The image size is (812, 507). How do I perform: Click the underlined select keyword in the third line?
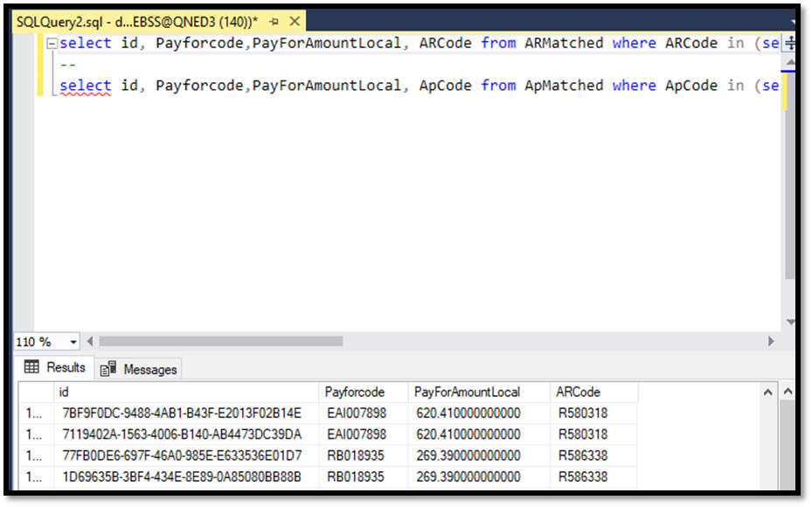click(x=86, y=86)
